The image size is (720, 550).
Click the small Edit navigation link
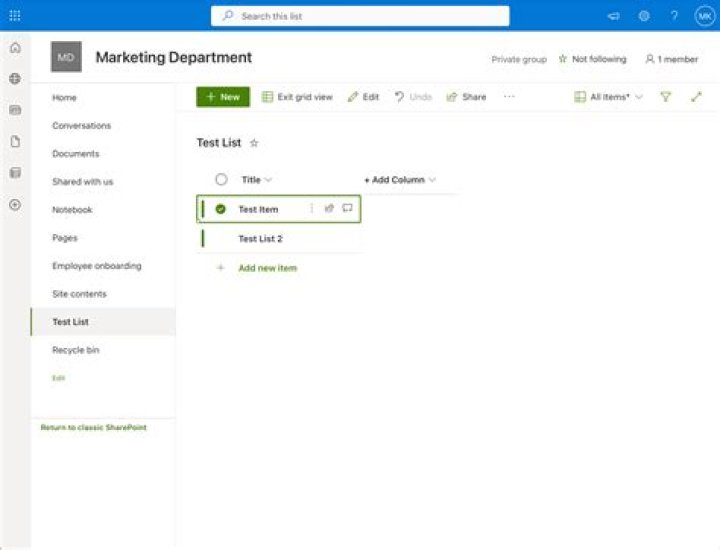[58, 378]
